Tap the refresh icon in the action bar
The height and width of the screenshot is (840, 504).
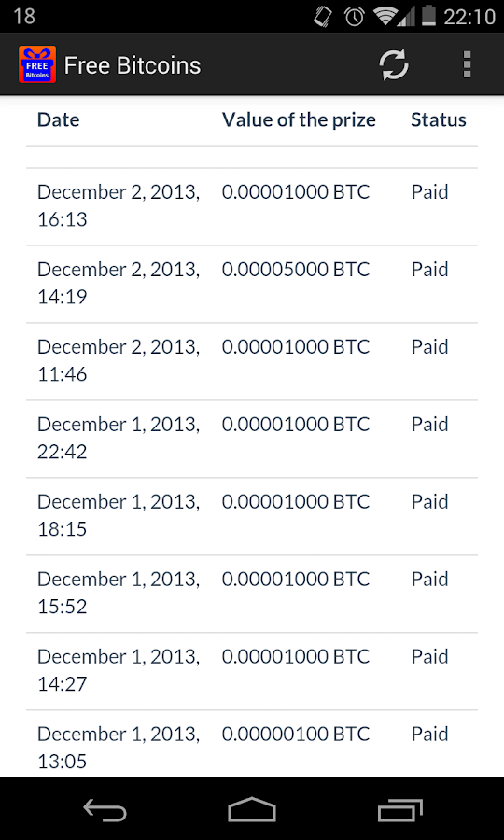click(x=394, y=65)
